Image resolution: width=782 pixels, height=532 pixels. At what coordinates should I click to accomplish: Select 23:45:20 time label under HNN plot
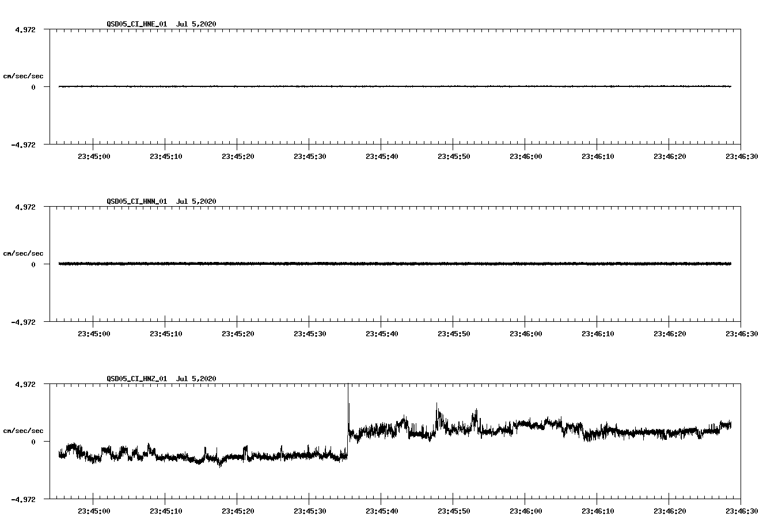pyautogui.click(x=237, y=333)
